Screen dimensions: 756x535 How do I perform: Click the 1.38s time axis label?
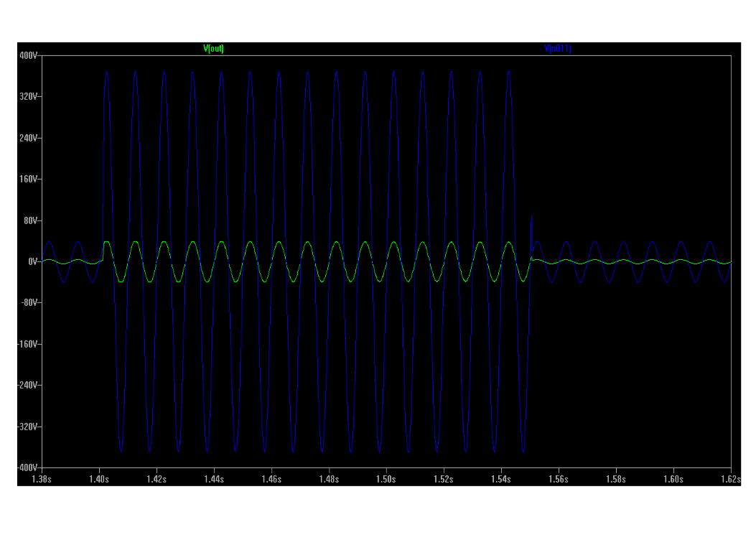click(42, 479)
